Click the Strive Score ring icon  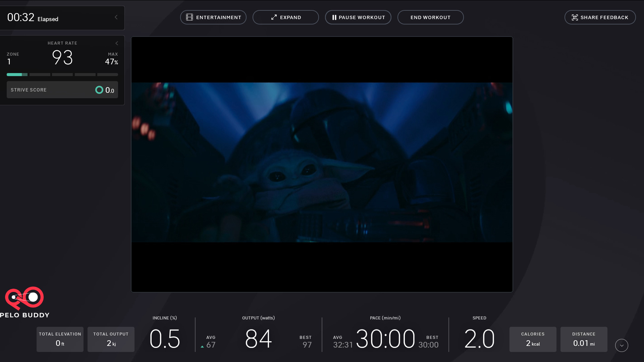coord(99,90)
